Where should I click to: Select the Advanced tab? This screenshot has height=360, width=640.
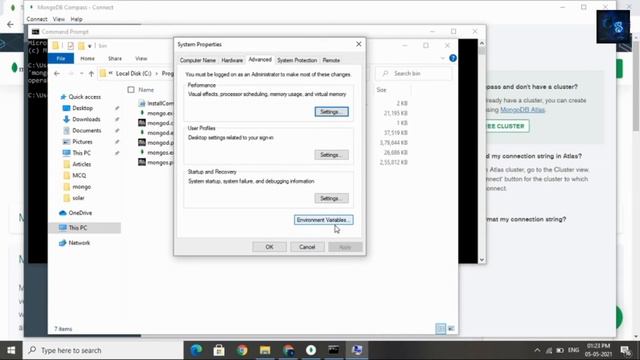[x=260, y=60]
